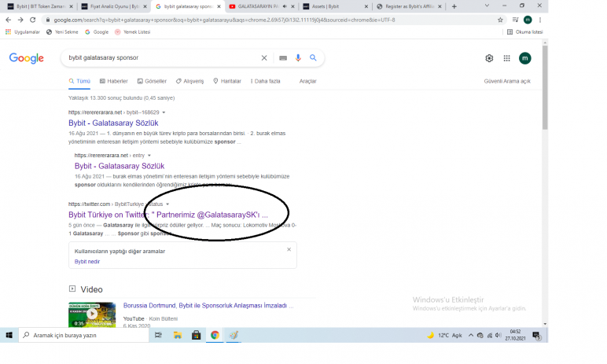Reload the current page
Viewport: 607px width, 364px height.
click(33, 20)
